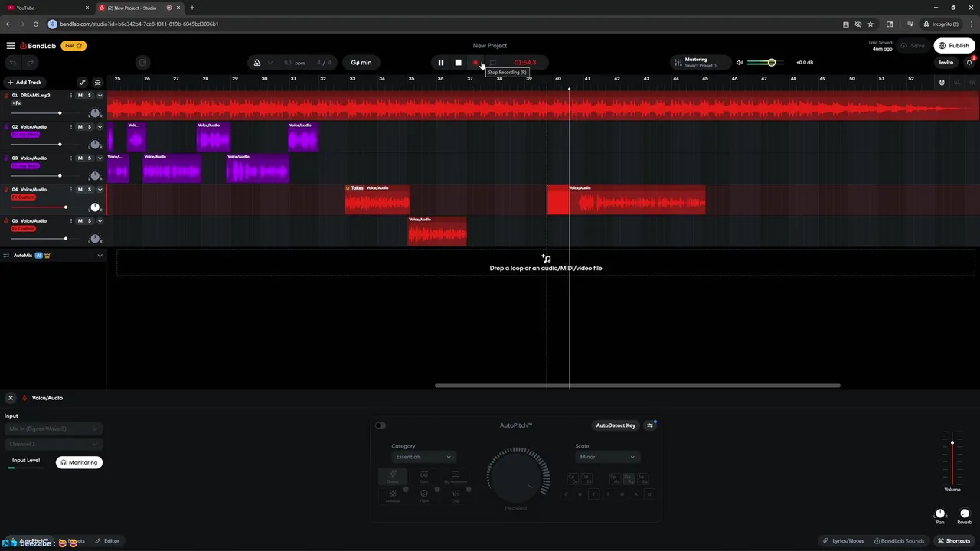Screen dimensions: 980x551
Task: Click the Save button
Action: click(913, 46)
